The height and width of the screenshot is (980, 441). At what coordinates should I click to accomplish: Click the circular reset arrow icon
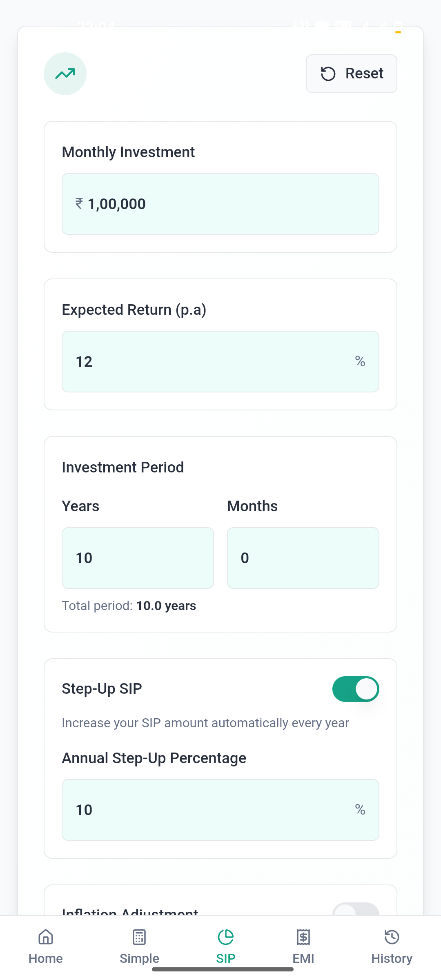328,73
